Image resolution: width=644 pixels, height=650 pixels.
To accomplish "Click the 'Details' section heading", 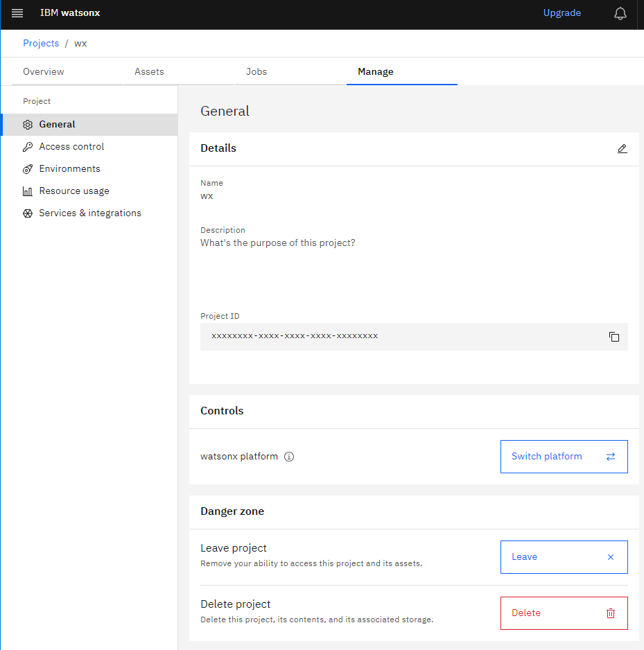I will click(x=218, y=148).
